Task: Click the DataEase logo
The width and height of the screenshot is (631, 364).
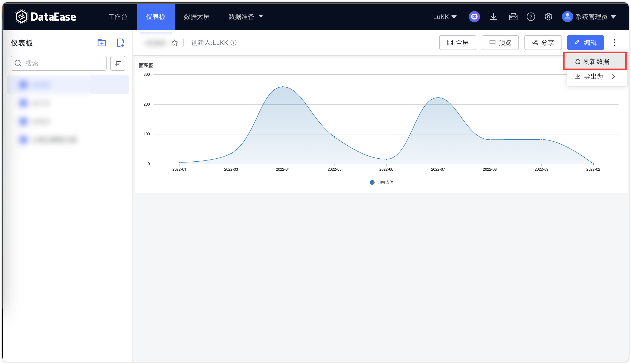Action: point(45,16)
